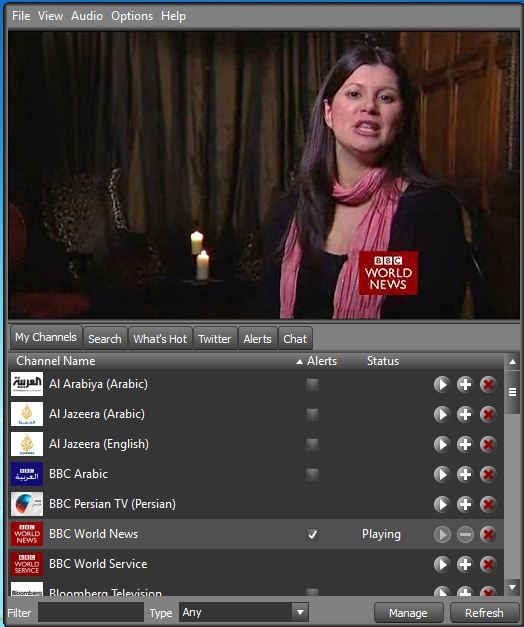Viewport: 524px width, 627px height.
Task: Play the BBC World Service channel
Action: 442,565
